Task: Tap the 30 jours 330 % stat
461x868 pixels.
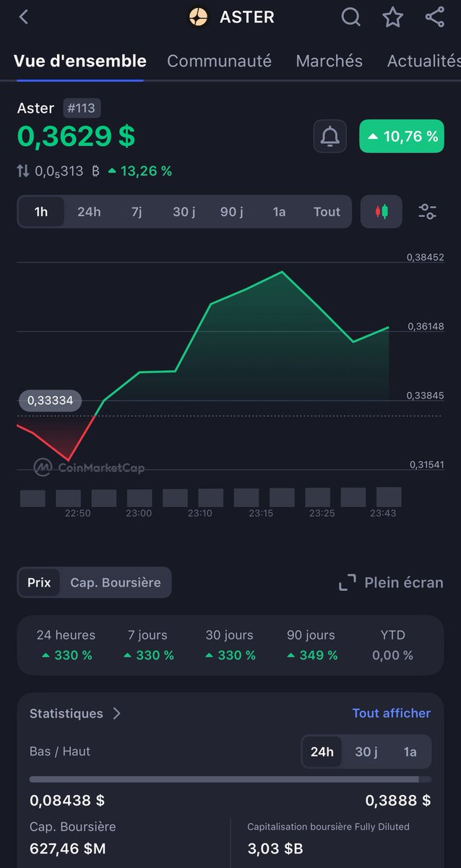Action: (230, 645)
